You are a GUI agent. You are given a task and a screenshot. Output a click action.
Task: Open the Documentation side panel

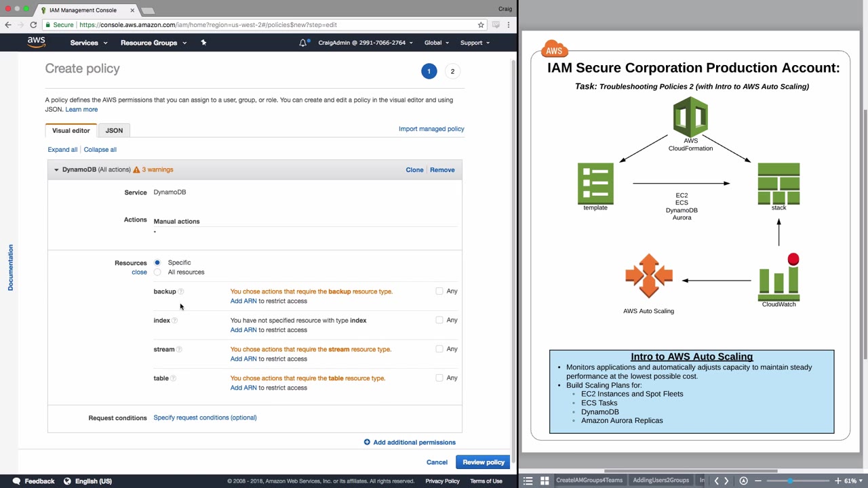[10, 268]
